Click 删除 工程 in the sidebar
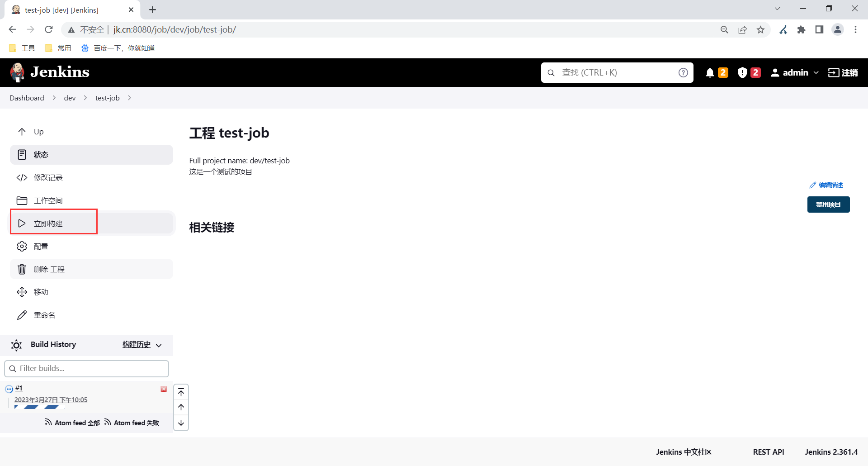Screen dimensions: 868x466 click(x=91, y=269)
